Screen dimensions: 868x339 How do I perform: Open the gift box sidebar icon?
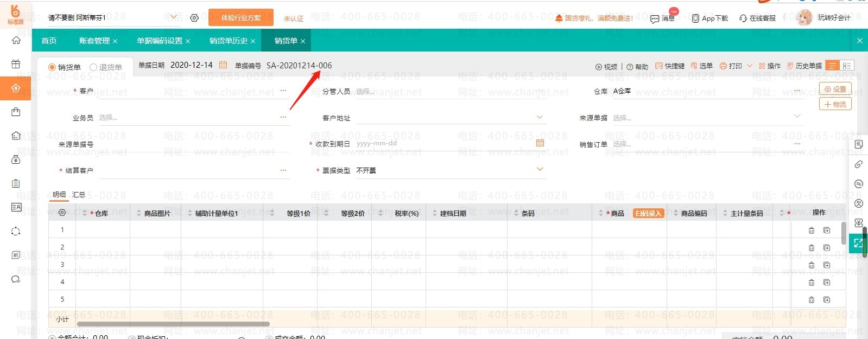click(x=16, y=64)
